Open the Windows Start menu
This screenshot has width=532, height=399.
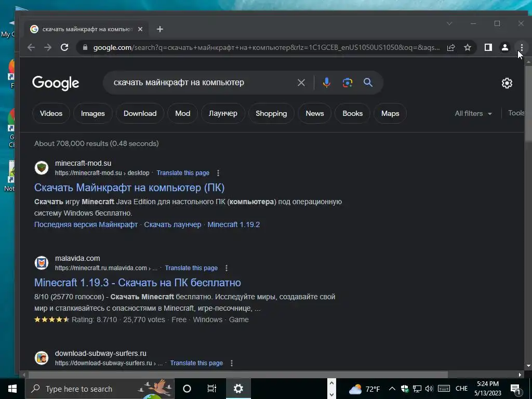(12, 389)
